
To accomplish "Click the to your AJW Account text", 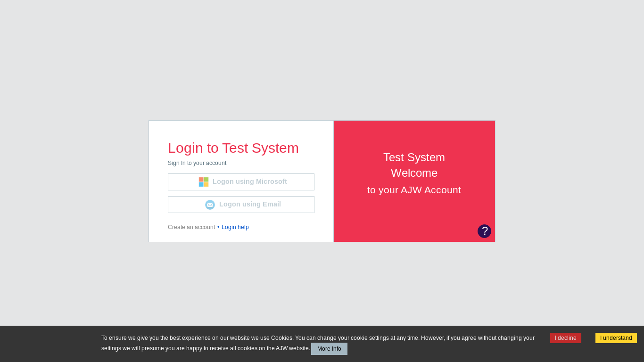I will pyautogui.click(x=414, y=190).
